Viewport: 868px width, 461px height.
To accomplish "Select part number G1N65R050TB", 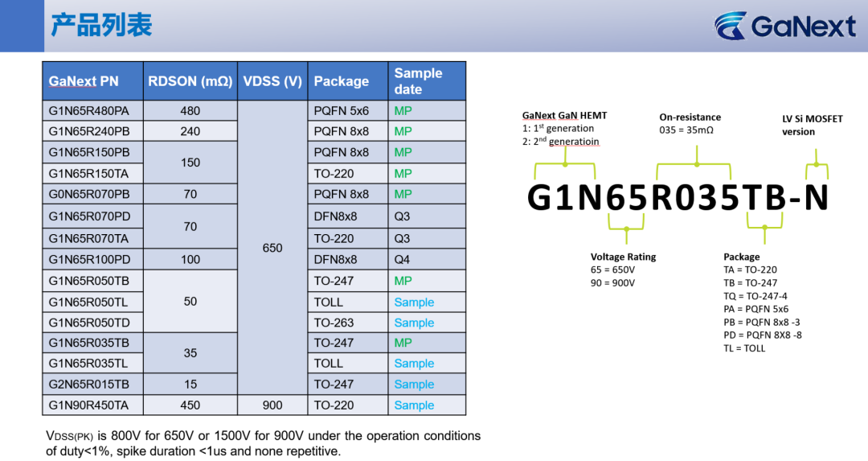I will [x=88, y=281].
